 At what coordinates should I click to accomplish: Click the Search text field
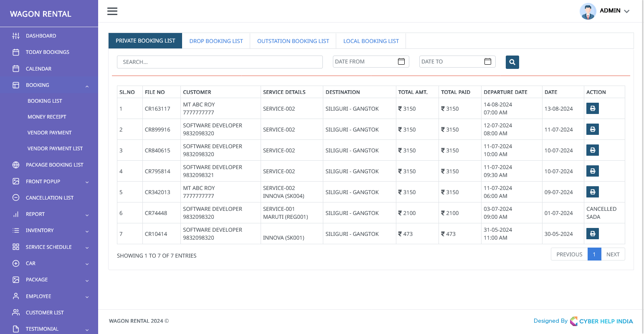click(x=220, y=62)
